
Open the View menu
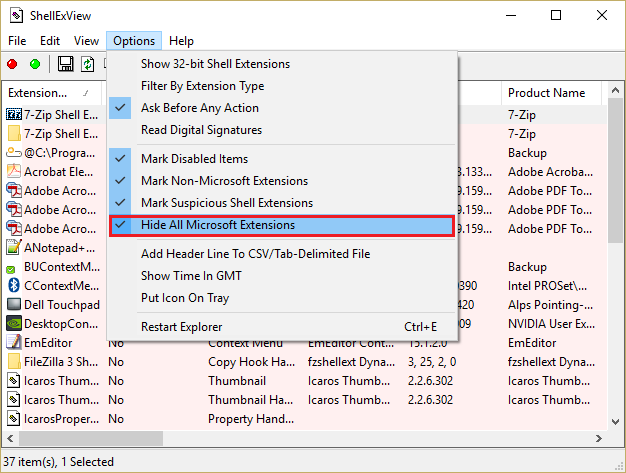point(86,41)
